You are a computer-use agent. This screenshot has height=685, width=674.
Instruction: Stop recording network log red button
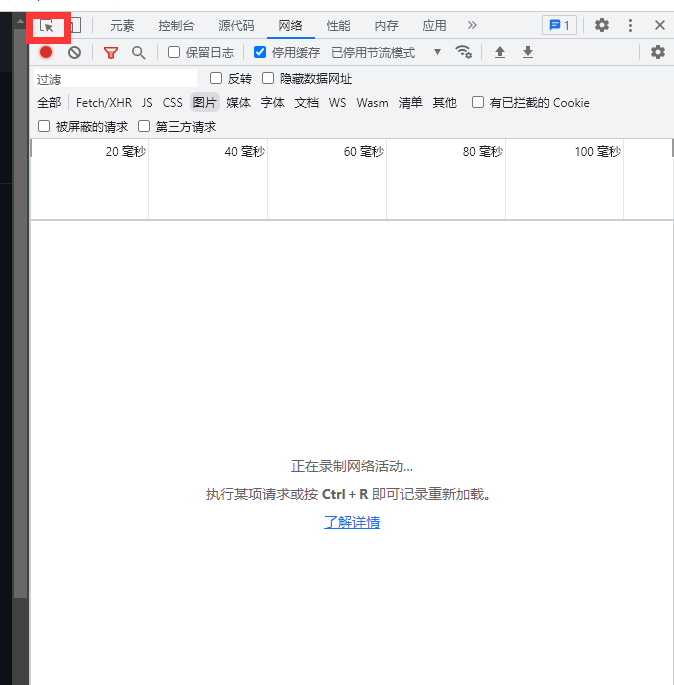tap(46, 52)
